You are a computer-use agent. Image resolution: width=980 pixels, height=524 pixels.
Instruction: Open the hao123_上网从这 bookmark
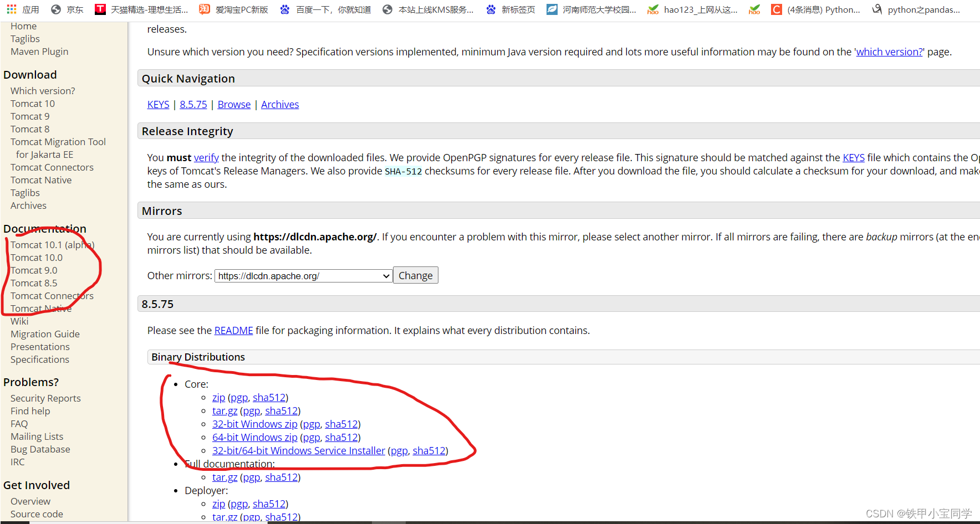(693, 9)
